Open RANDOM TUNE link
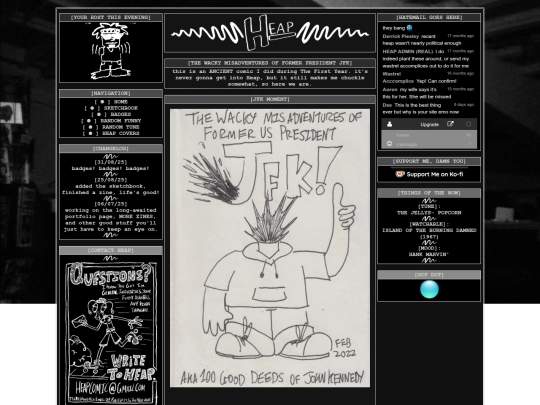This screenshot has width=540, height=405. click(x=121, y=127)
